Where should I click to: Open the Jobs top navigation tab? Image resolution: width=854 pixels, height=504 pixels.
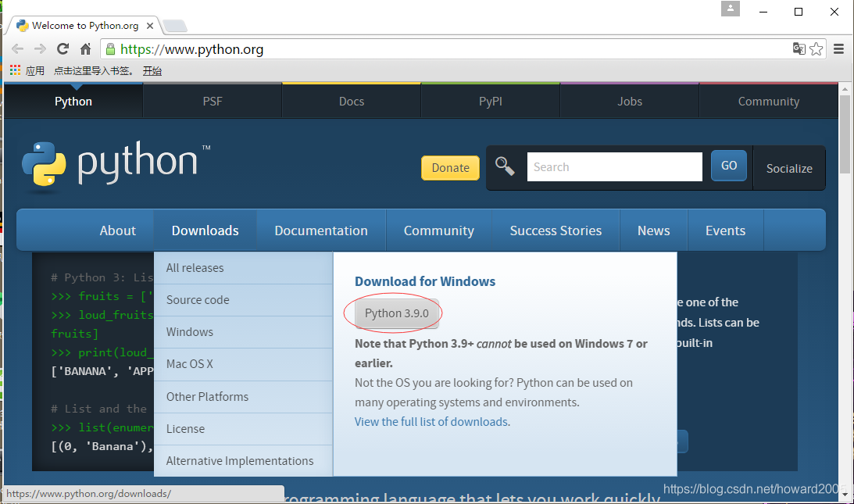coord(630,102)
